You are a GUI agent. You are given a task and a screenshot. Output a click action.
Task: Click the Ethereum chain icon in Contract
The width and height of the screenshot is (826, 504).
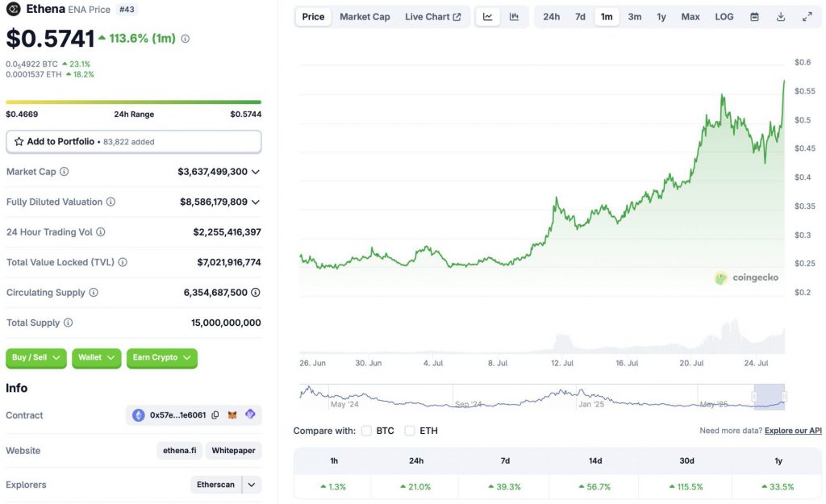(138, 415)
